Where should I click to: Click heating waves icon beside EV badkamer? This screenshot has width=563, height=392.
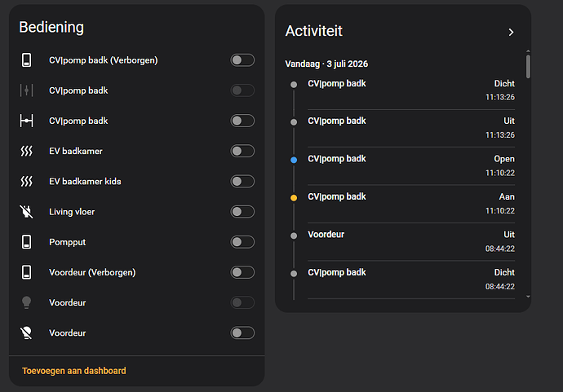tap(26, 151)
